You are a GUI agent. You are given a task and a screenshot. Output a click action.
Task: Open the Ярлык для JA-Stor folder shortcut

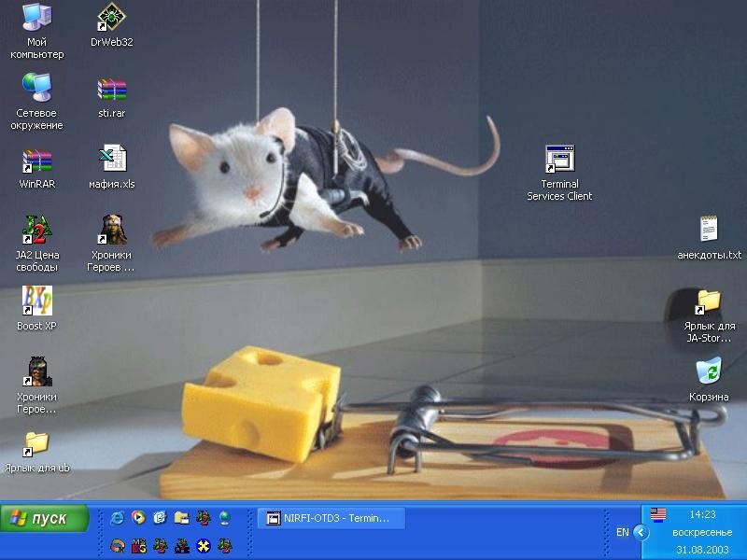pyautogui.click(x=709, y=301)
